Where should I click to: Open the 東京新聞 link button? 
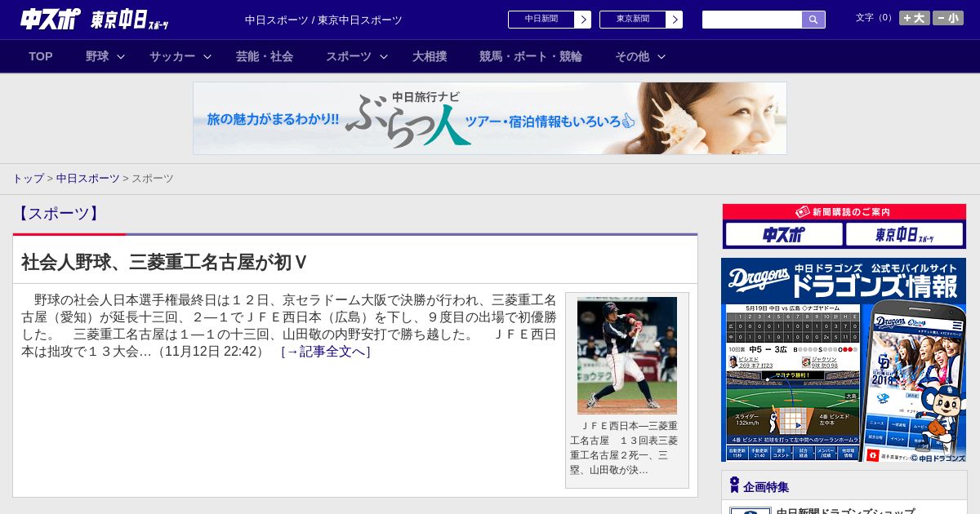(632, 20)
